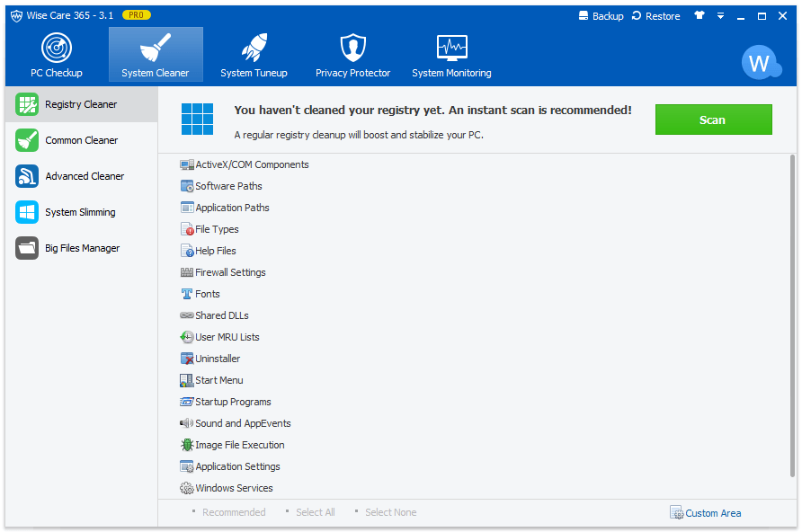802x532 pixels.
Task: Switch to the Privacy Protector tab
Action: (353, 54)
